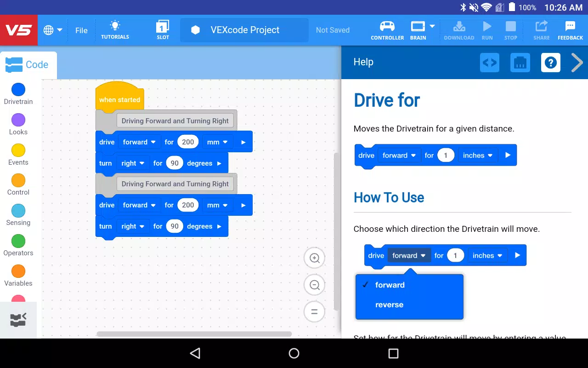Toggle the first turn block's play arrow
588x368 pixels.
point(219,163)
